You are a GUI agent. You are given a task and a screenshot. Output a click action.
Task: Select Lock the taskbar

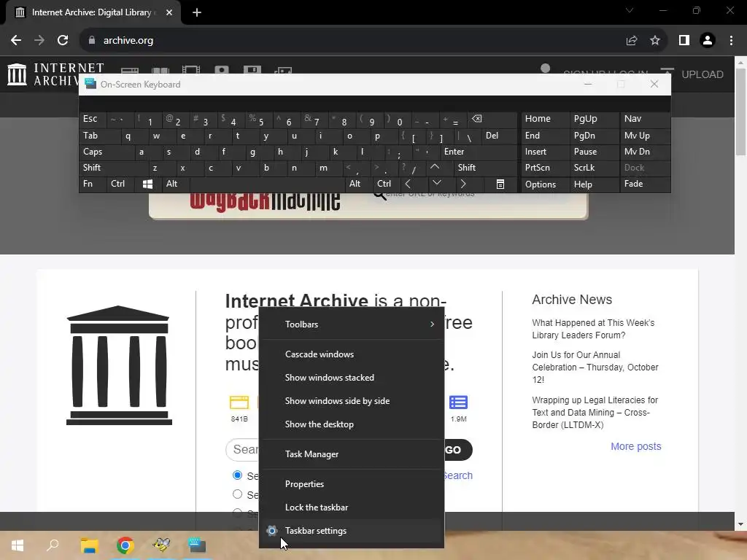click(x=352, y=507)
